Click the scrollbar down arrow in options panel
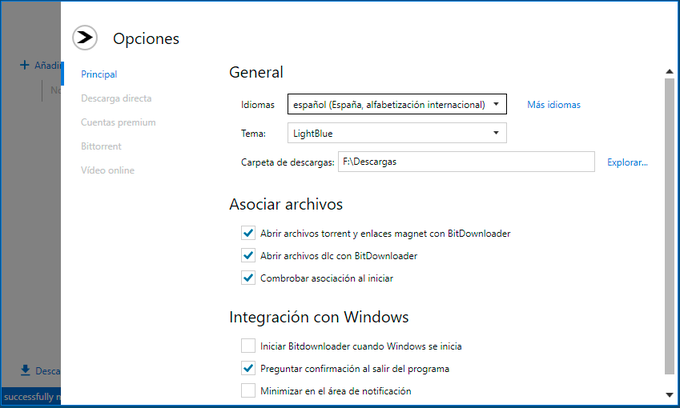 (x=670, y=395)
